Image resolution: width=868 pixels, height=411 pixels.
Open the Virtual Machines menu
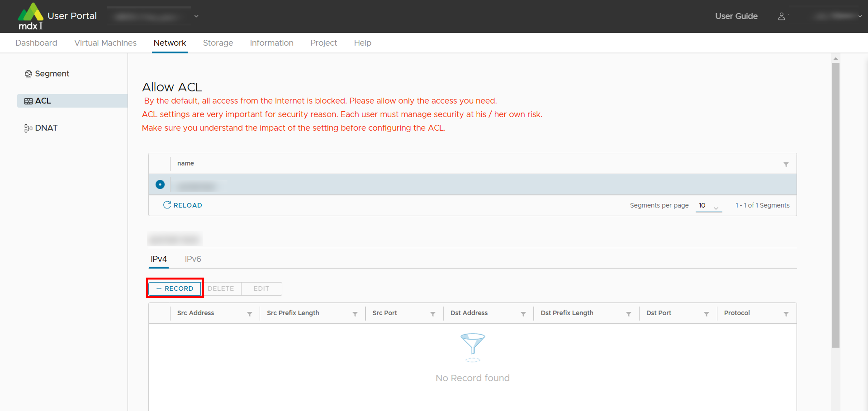coord(105,43)
